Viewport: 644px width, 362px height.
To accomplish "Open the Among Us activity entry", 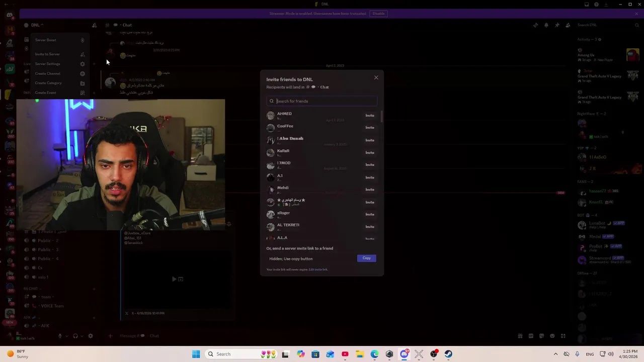I will (608, 55).
